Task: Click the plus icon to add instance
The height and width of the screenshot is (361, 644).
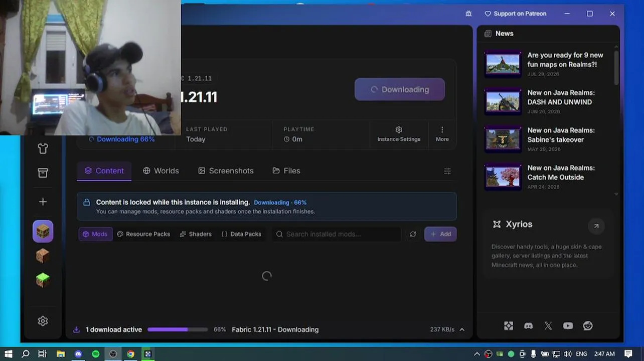Action: 43,202
